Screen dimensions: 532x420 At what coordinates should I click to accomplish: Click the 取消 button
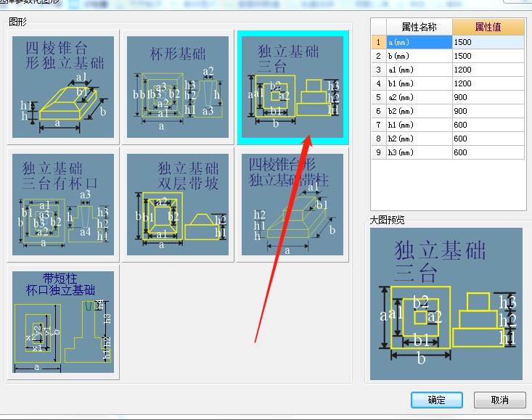coord(500,400)
